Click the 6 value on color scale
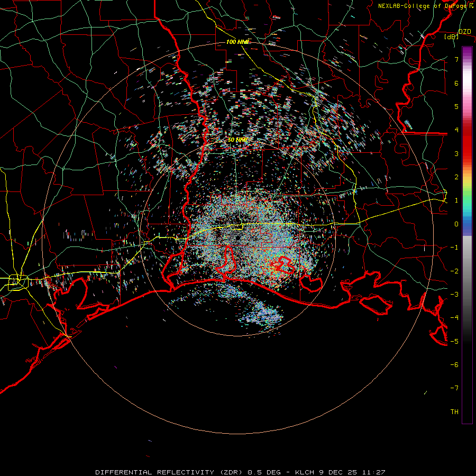This screenshot has width=476, height=476. tap(456, 83)
